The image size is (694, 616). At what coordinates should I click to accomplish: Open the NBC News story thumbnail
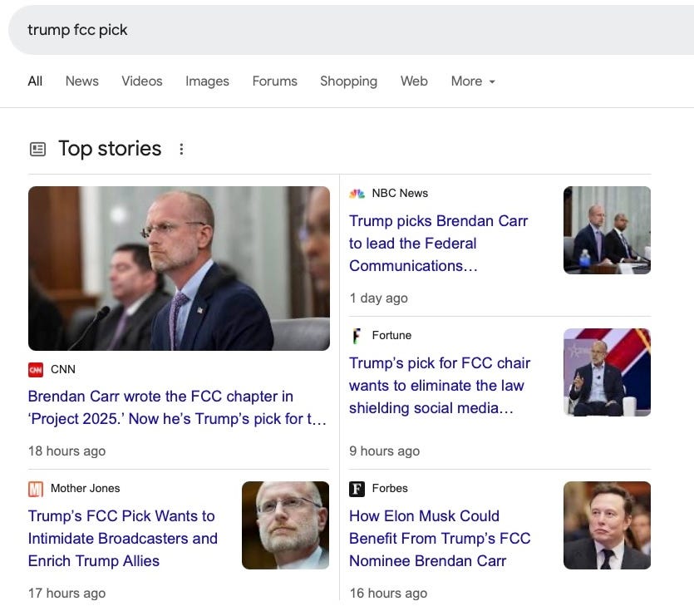607,230
